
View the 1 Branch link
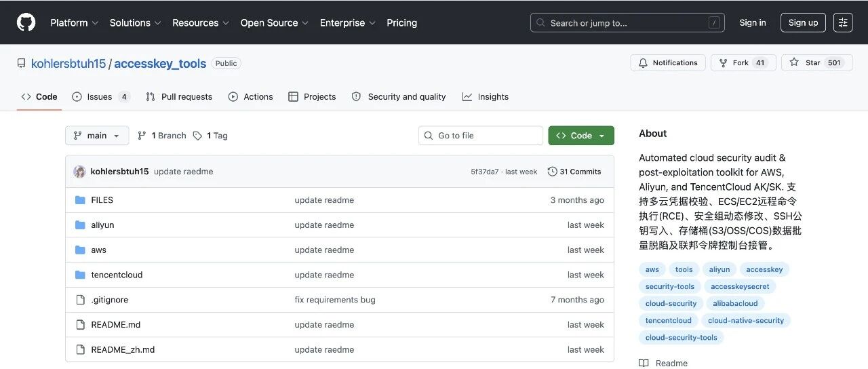(x=161, y=136)
